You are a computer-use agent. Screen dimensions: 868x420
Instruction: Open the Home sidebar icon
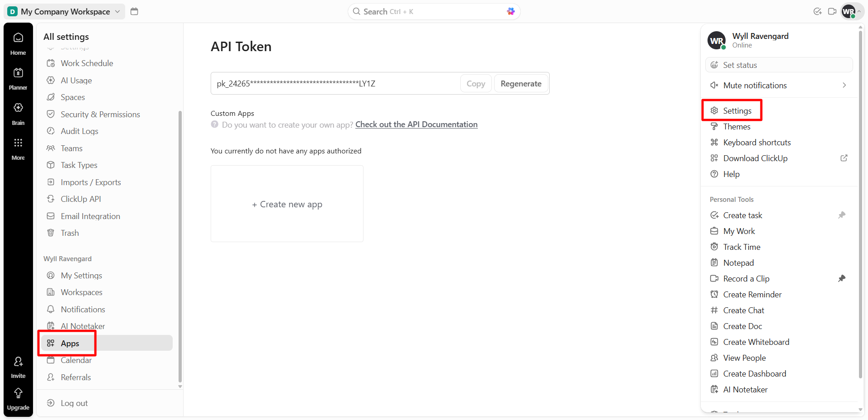[18, 38]
